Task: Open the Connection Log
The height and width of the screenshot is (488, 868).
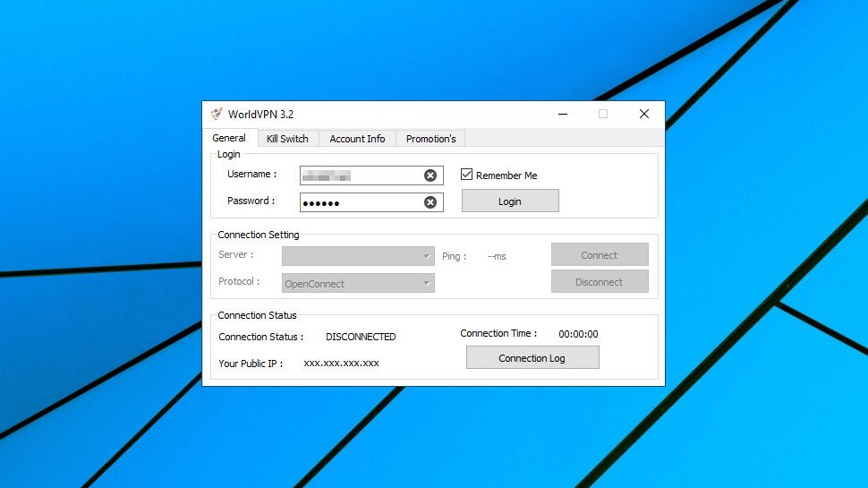Action: 532,358
